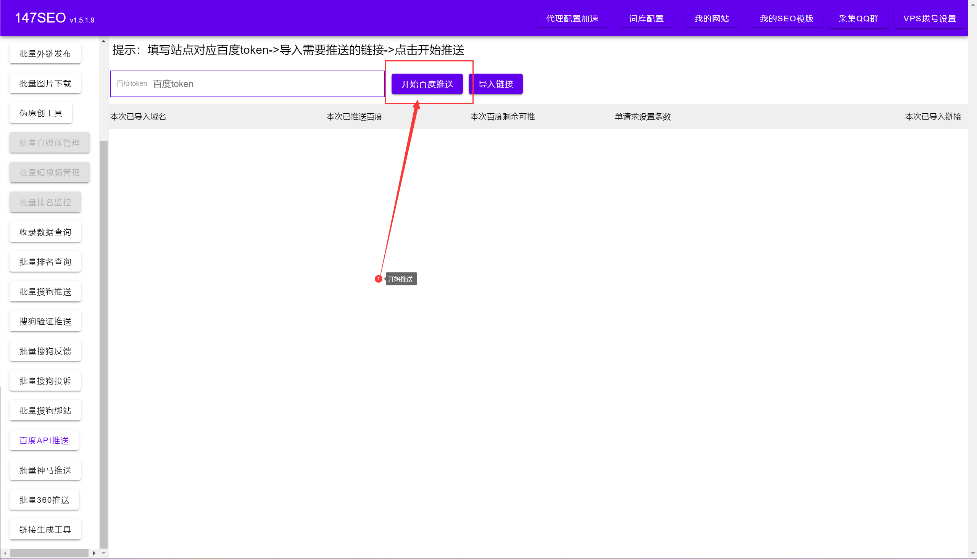
Task: Click the sidebar horizontal scroll-left arrow
Action: (x=5, y=553)
